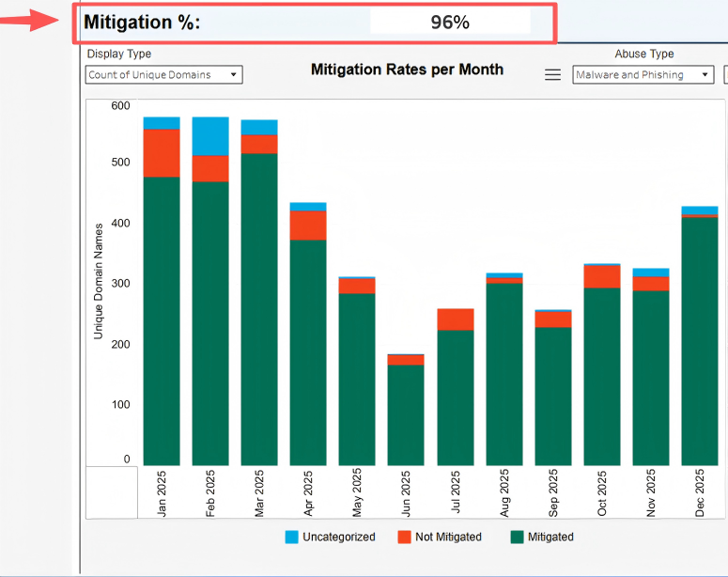Open the Malware and Phishing dropdown
728x577 pixels.
coord(643,74)
